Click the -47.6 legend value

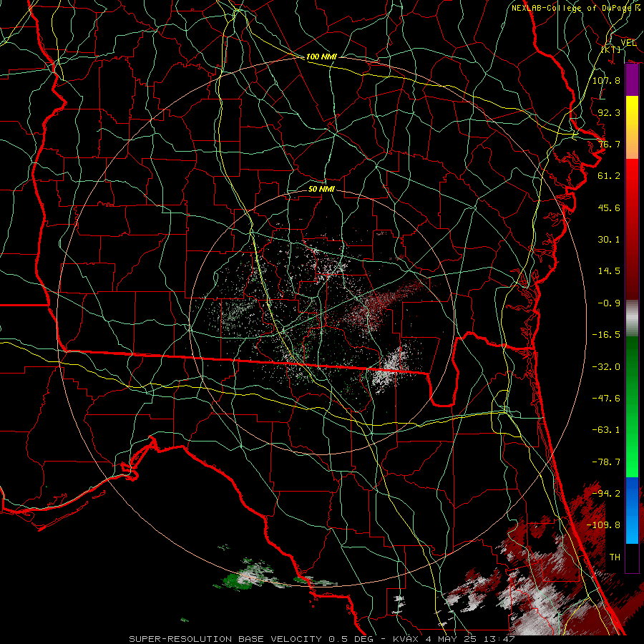pyautogui.click(x=606, y=399)
